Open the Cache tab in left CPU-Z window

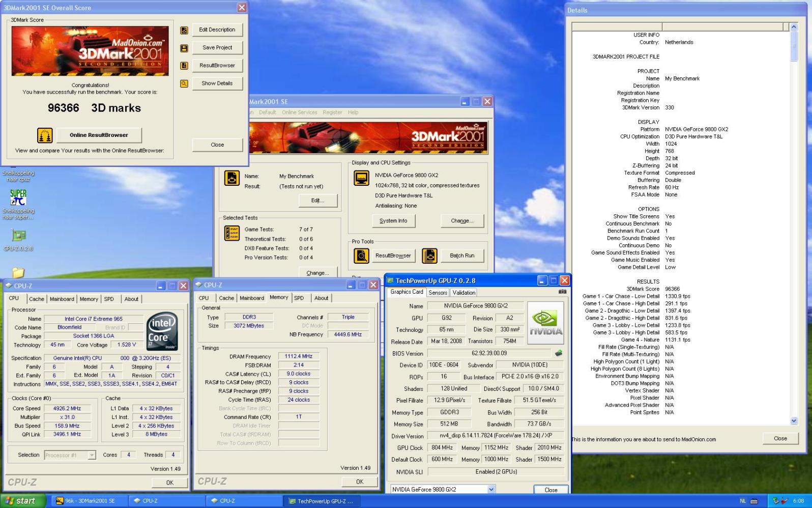pos(37,299)
